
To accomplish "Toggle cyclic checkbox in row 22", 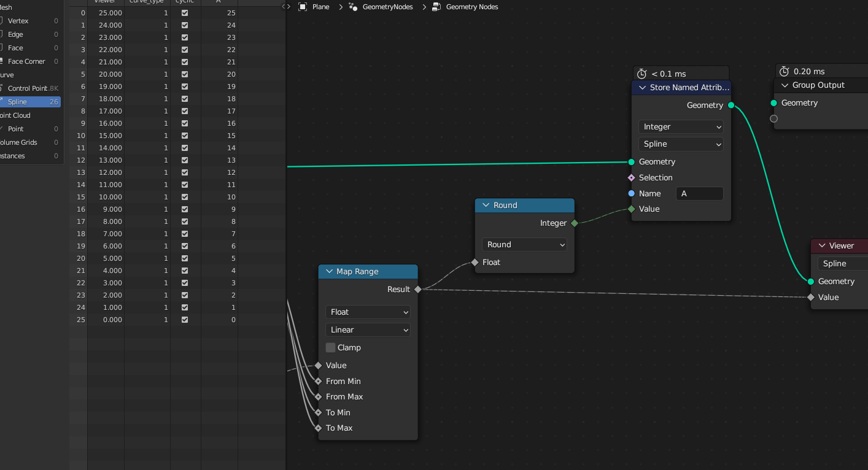I will coord(185,283).
